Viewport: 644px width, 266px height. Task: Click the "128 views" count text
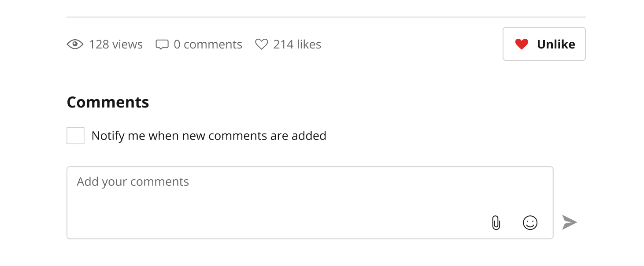116,44
